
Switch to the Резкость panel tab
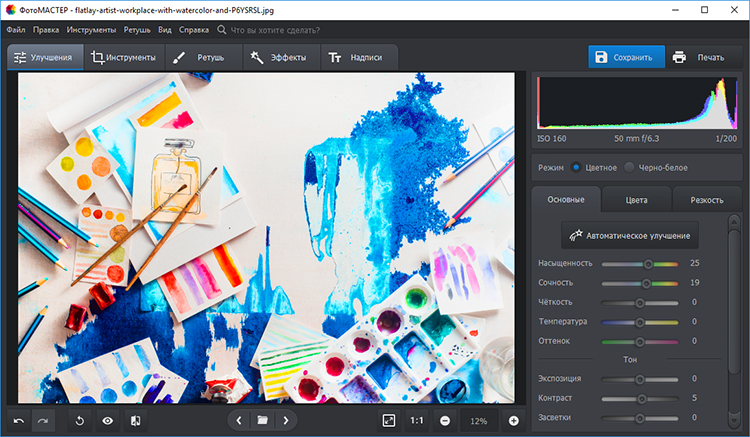(707, 200)
